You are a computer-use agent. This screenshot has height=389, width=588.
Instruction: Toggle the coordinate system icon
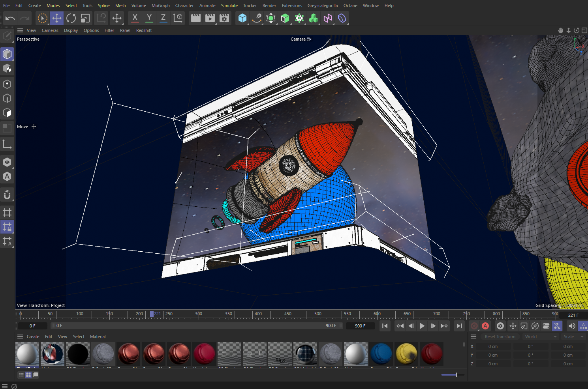178,18
